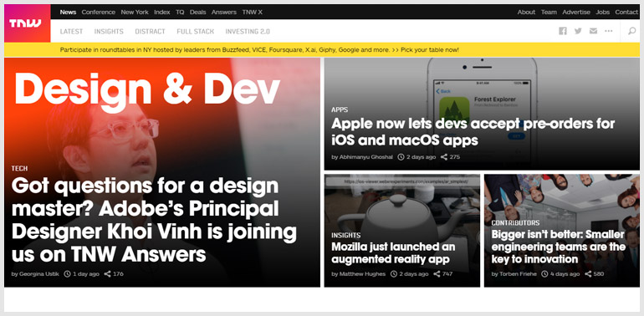
Task: Open the Facebook icon in the header
Action: coord(563,31)
